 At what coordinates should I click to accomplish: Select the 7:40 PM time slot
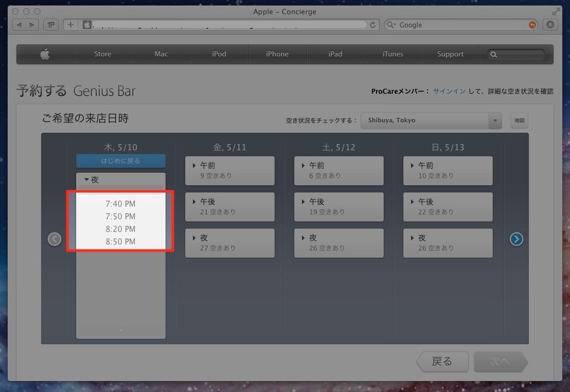[x=121, y=203]
